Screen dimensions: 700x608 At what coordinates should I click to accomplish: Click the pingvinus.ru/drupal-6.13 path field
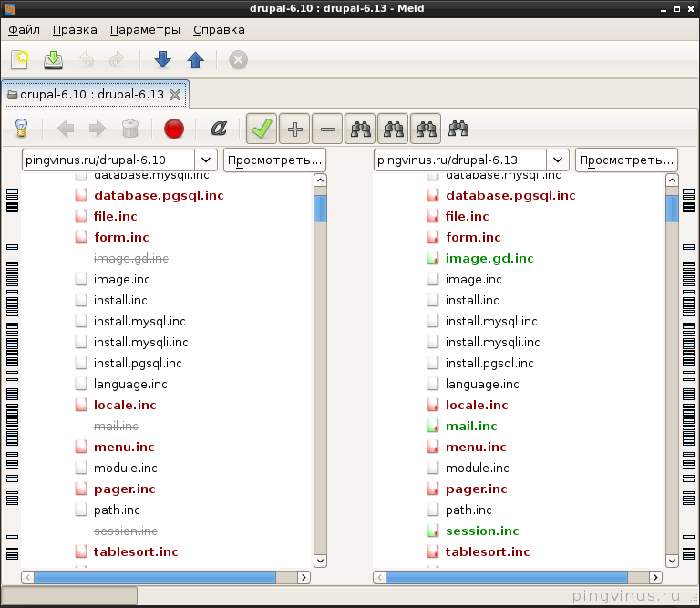(460, 160)
